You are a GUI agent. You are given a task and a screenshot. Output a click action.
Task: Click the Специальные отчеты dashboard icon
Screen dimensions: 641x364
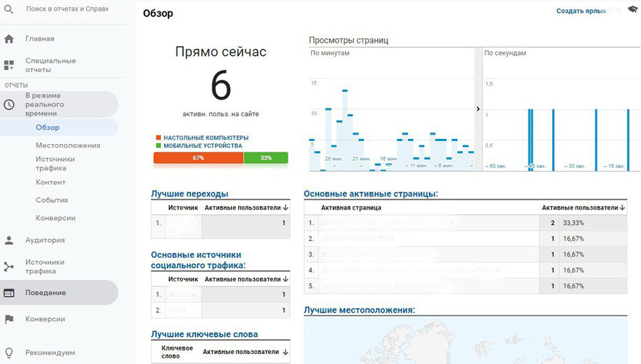9,66
